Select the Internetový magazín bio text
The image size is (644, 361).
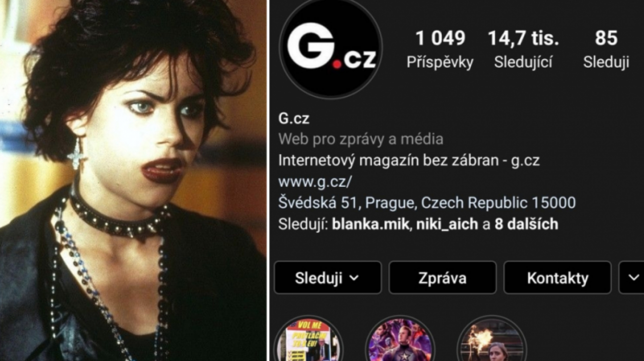click(x=409, y=160)
